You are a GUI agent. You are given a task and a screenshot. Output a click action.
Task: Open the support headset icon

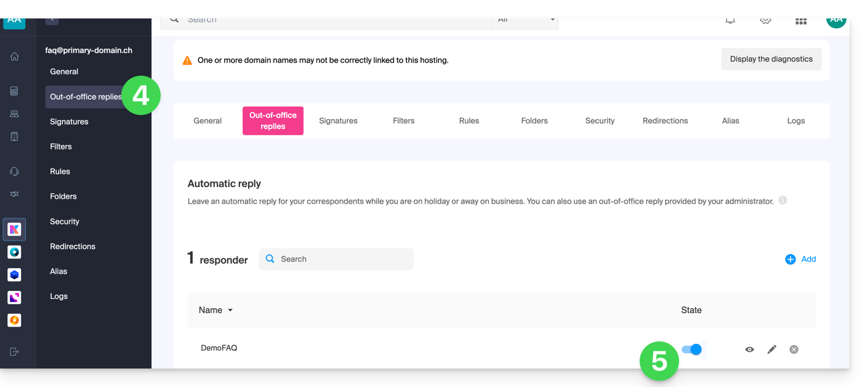tap(14, 172)
